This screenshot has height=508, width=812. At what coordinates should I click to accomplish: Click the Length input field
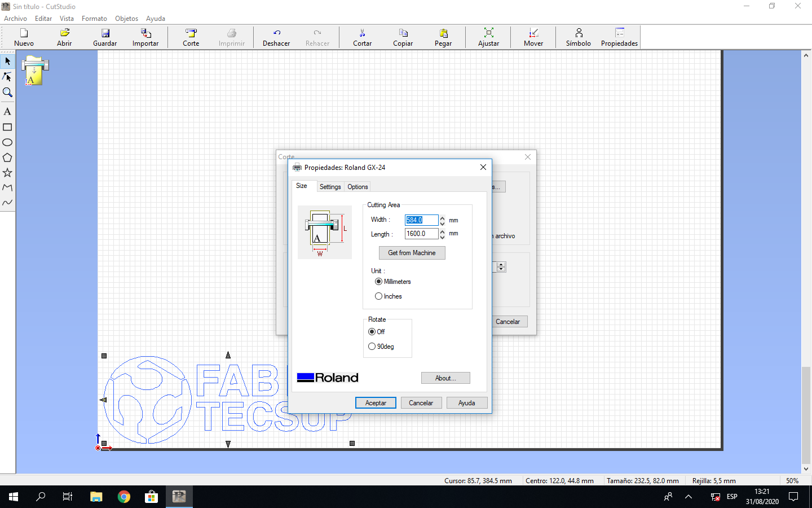click(422, 234)
